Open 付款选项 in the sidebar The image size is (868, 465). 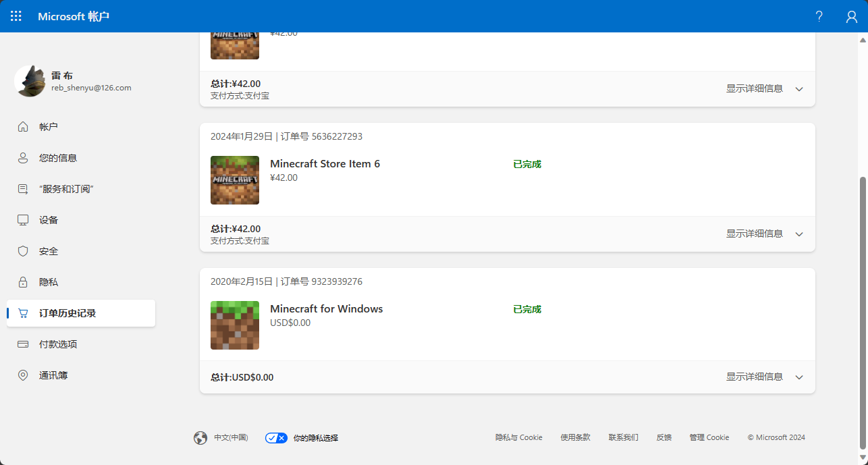click(81, 344)
